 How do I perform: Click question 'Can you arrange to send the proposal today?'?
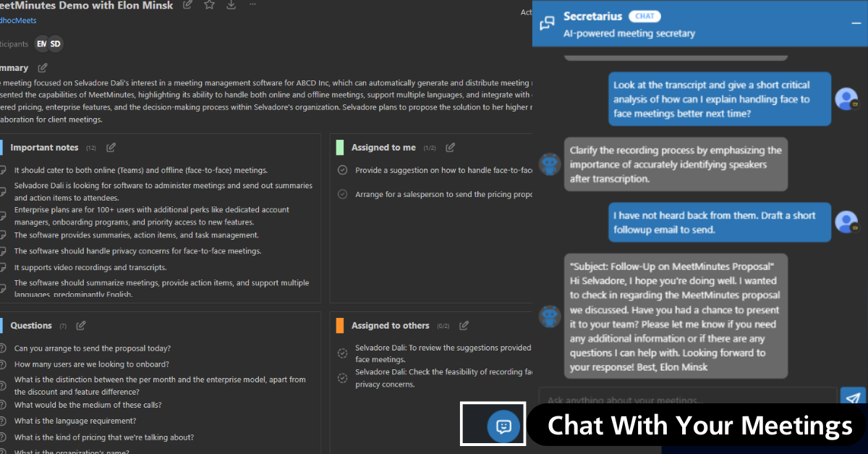tap(93, 348)
